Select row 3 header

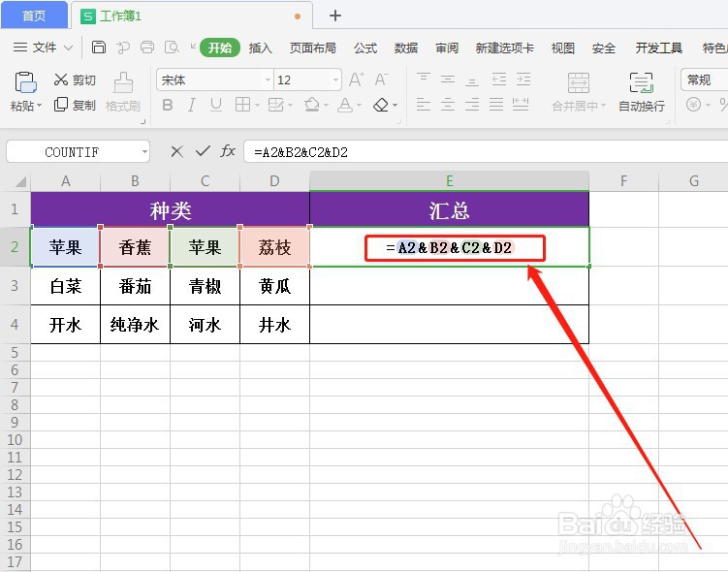15,285
